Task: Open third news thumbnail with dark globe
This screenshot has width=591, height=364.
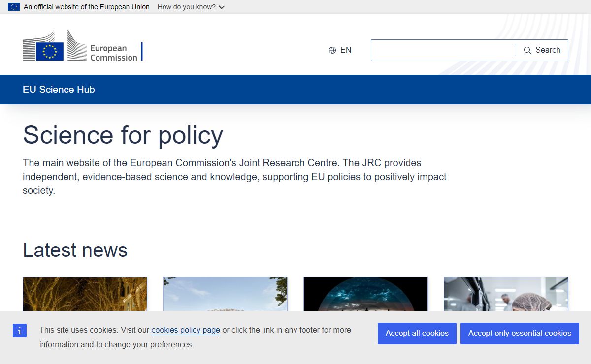Action: (x=365, y=294)
